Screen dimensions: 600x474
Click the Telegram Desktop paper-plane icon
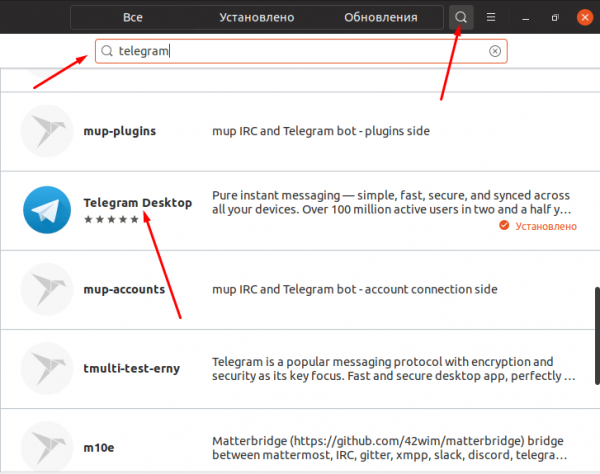[x=47, y=210]
